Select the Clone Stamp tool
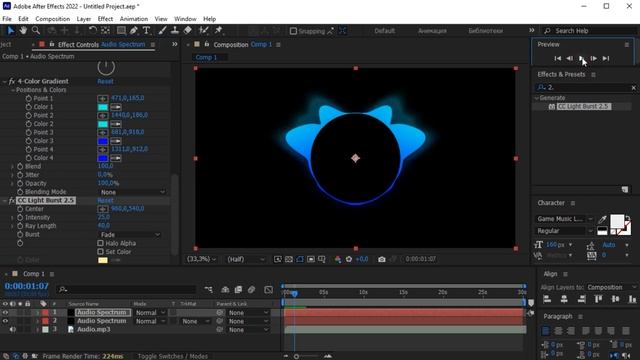The image size is (640, 360). coord(175,31)
